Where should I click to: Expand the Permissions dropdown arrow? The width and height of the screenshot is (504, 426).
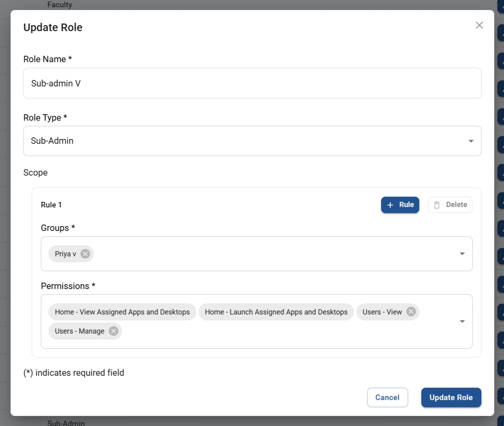462,321
